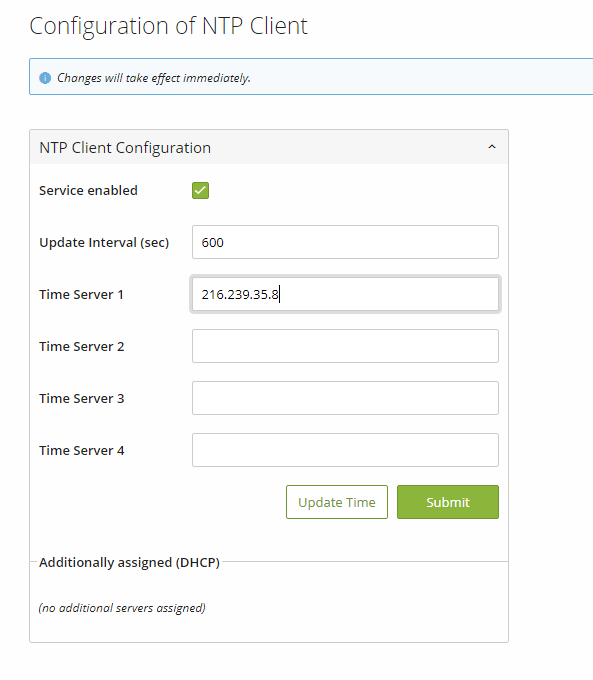Select the empty Time Server 2 field
This screenshot has height=680, width=593.
(345, 346)
